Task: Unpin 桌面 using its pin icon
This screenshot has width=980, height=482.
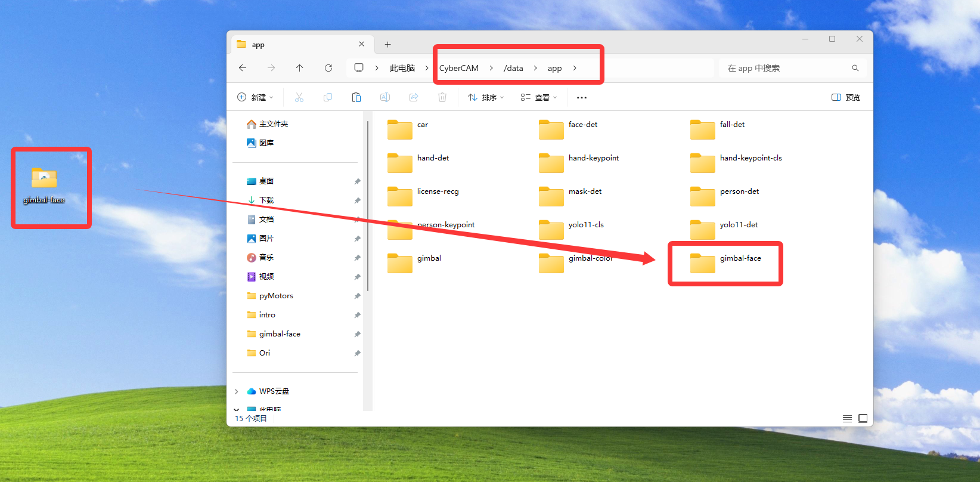Action: point(357,181)
